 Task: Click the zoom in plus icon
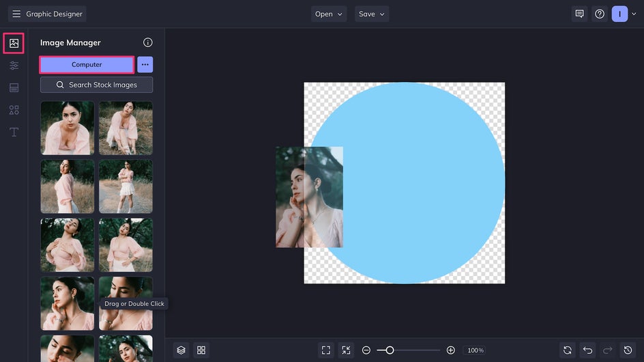coord(450,350)
